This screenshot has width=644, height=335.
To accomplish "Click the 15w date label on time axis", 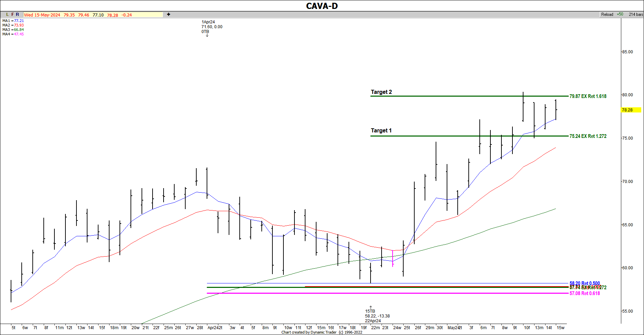I will pyautogui.click(x=561, y=328).
